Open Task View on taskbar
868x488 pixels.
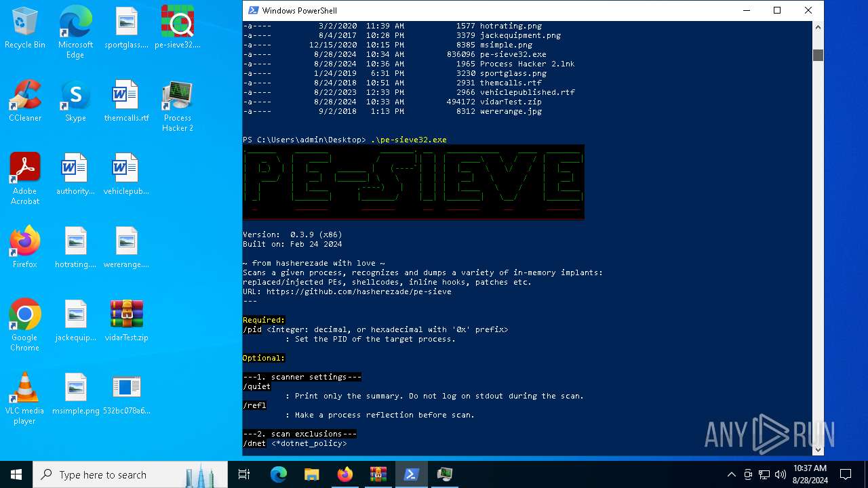pyautogui.click(x=244, y=474)
